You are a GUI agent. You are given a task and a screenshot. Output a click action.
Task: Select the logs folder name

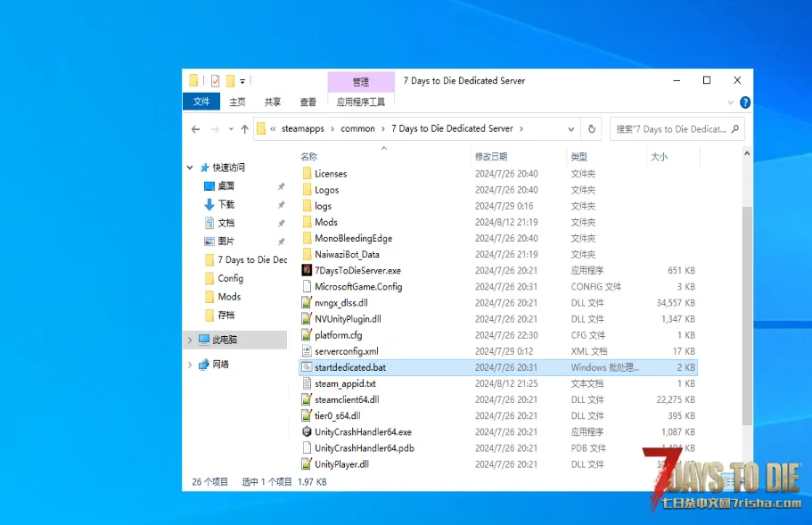point(324,206)
